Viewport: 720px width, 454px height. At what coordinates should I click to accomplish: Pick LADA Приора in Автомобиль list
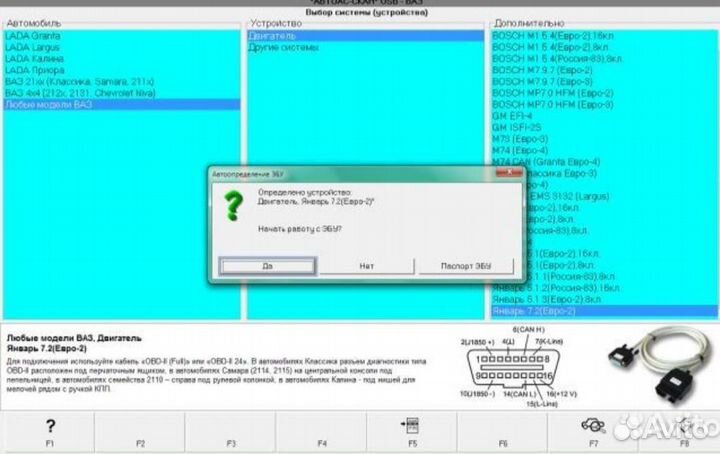pos(29,70)
